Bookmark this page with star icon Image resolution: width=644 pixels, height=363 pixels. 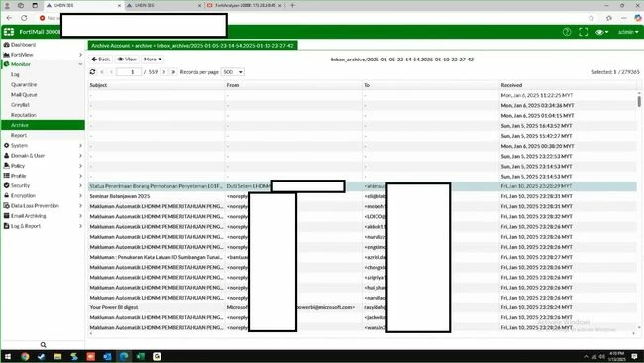pos(591,18)
